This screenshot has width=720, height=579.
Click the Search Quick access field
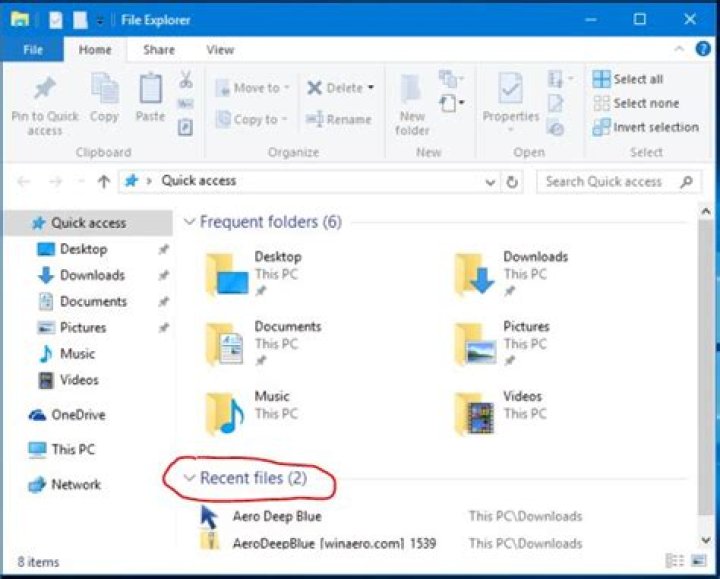point(619,182)
